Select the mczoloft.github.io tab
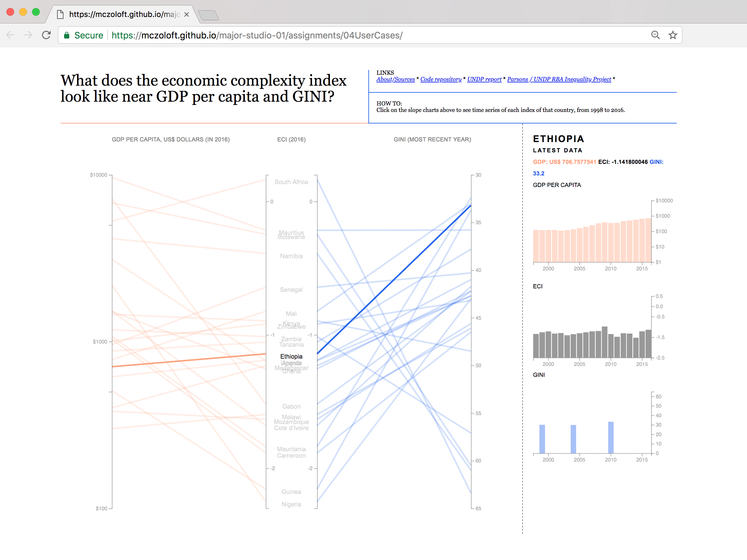 click(x=122, y=14)
